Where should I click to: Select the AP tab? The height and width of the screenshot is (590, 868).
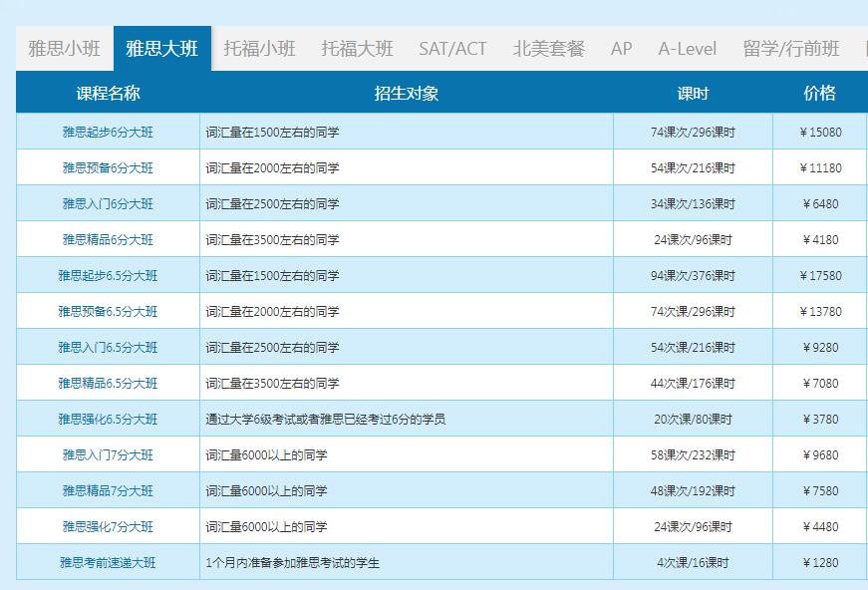621,49
